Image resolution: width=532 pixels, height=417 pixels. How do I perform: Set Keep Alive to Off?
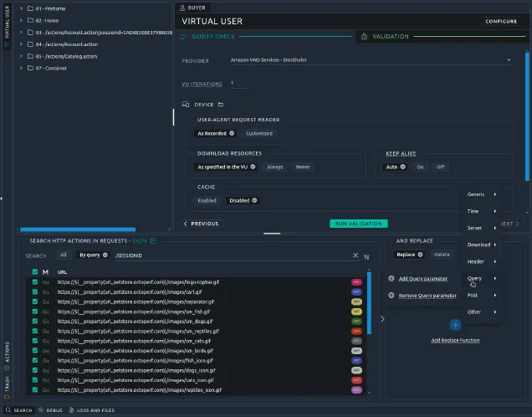coord(440,167)
